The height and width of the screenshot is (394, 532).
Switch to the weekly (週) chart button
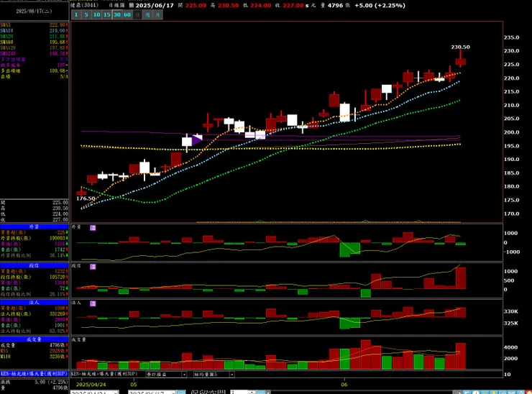[147, 14]
